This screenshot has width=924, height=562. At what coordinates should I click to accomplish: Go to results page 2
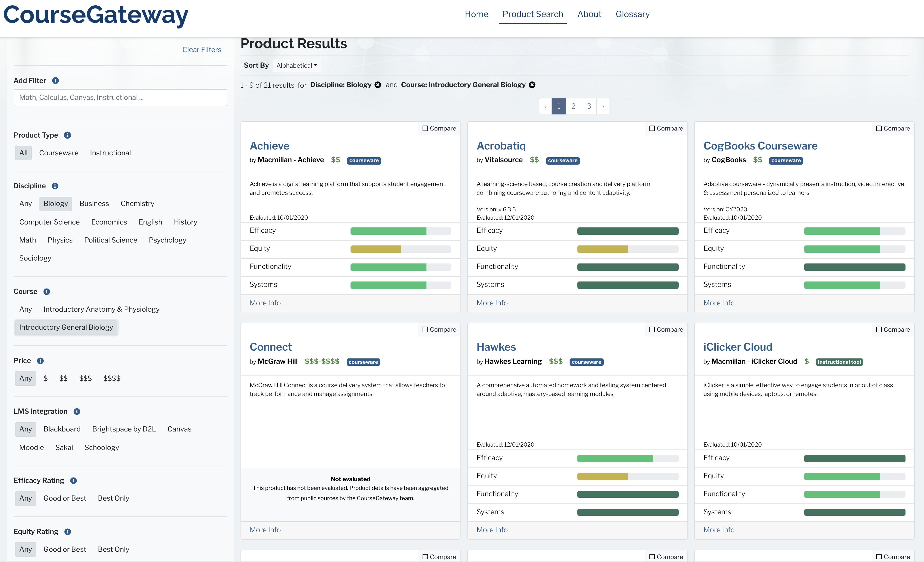[573, 106]
